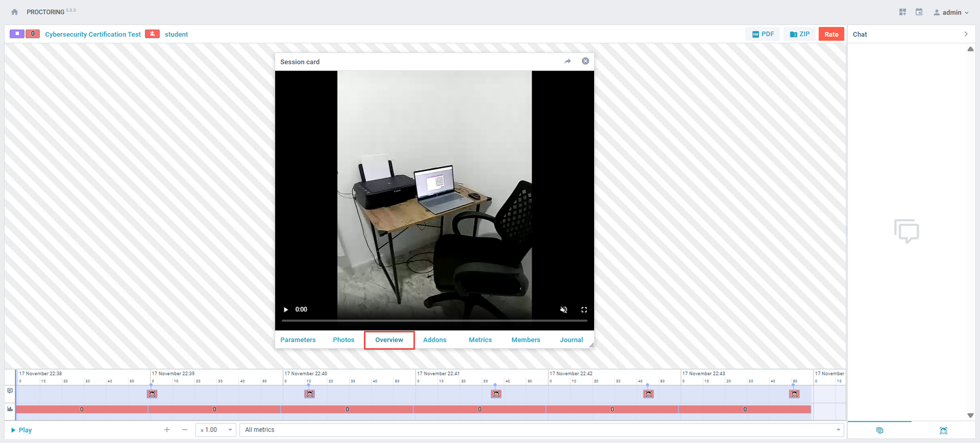Start timeline playback with Play

[x=21, y=430]
